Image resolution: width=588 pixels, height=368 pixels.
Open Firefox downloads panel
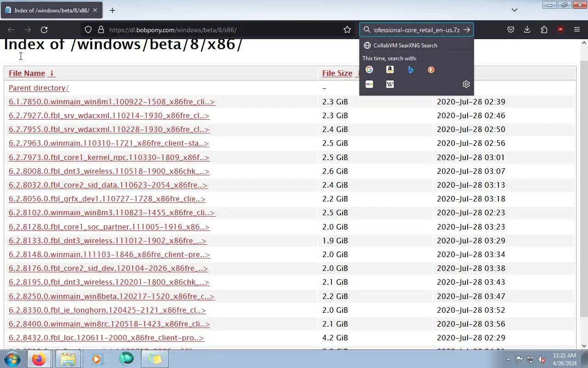[527, 30]
